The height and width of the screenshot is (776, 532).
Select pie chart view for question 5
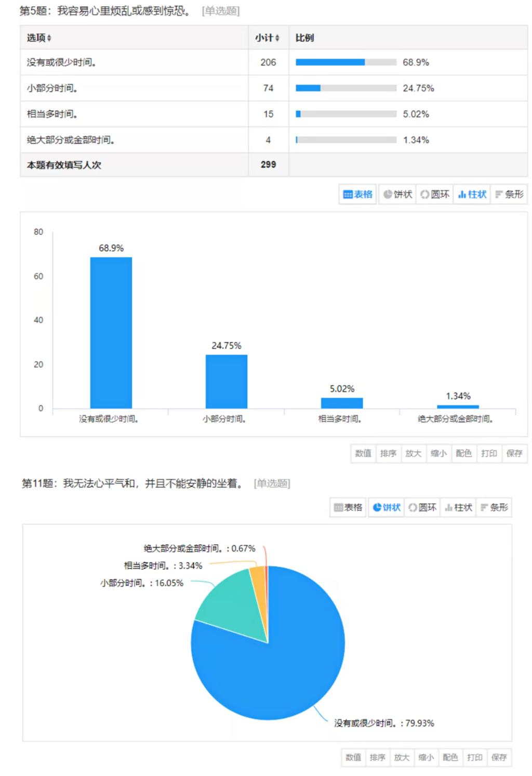click(x=397, y=194)
